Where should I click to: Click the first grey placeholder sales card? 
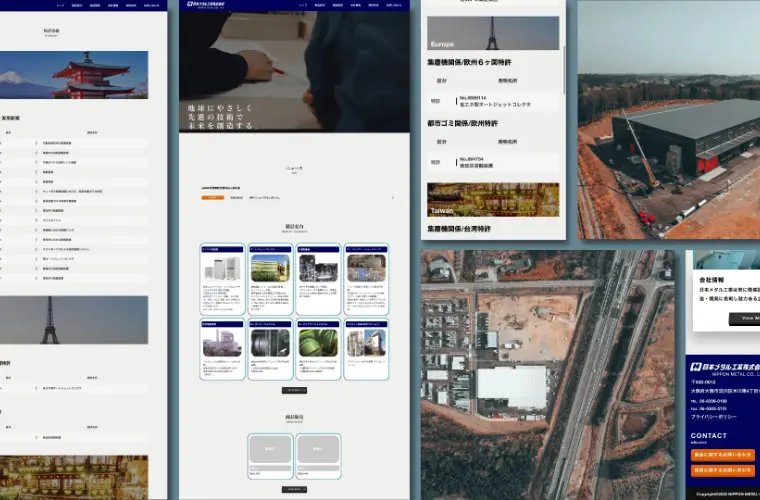(270, 456)
